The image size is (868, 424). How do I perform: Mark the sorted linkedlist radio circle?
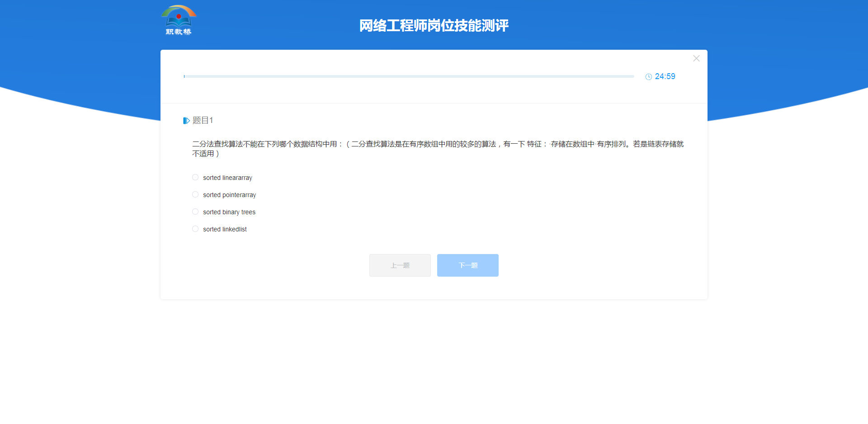[195, 229]
